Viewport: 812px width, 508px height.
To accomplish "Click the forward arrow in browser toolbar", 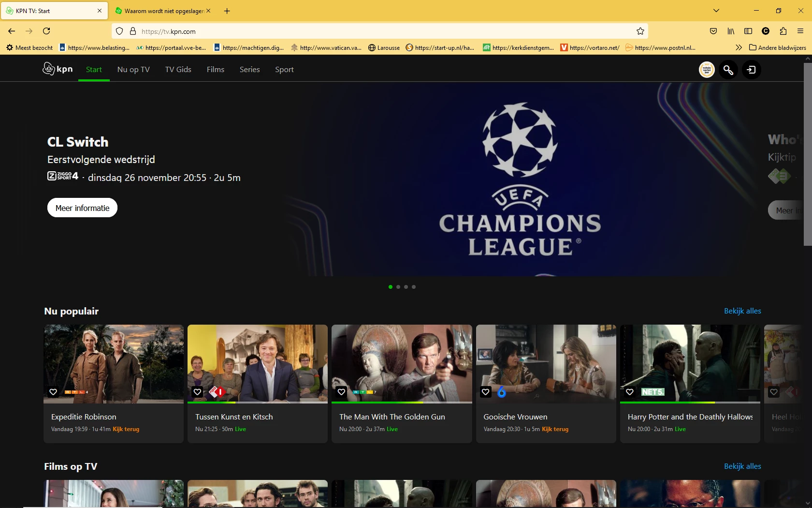I will 29,31.
